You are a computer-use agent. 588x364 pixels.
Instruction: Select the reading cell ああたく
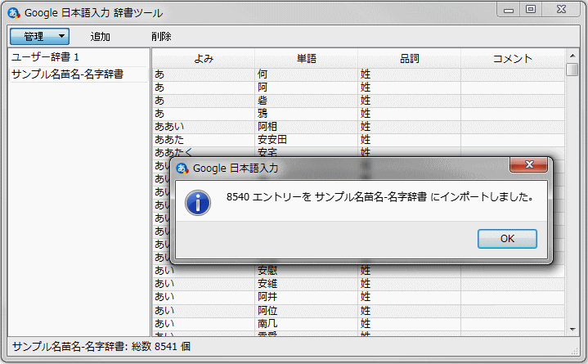point(204,152)
